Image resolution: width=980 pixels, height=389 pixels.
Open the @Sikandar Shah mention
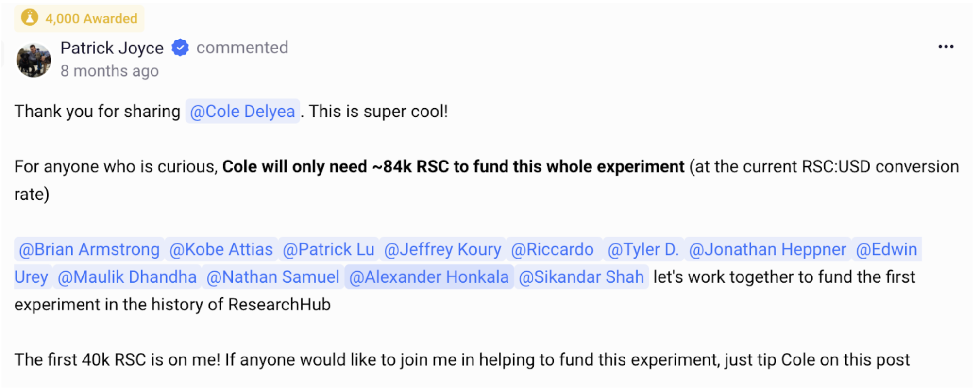(581, 277)
